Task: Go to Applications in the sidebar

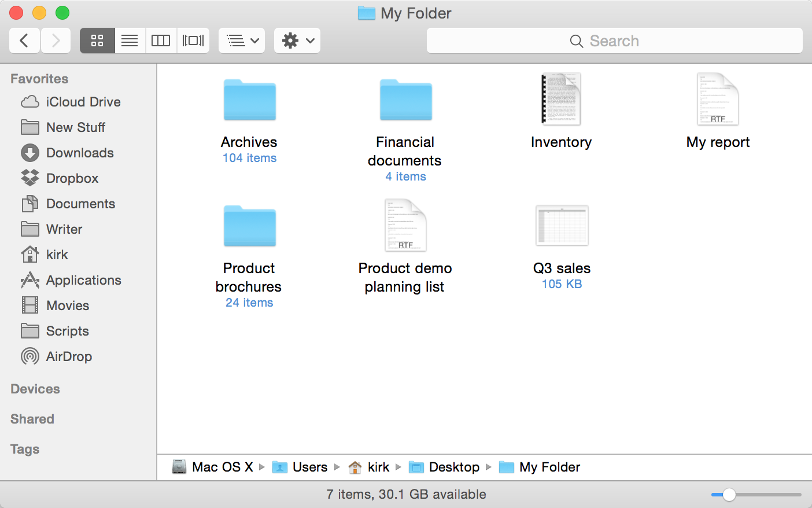Action: (83, 280)
